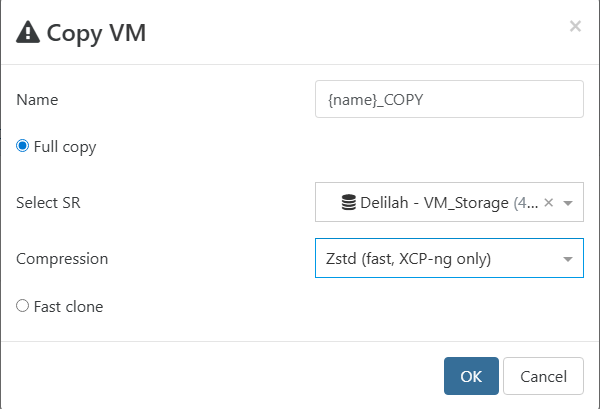Click the warning triangle icon in the title
Image resolution: width=600 pixels, height=409 pixels.
(x=29, y=33)
